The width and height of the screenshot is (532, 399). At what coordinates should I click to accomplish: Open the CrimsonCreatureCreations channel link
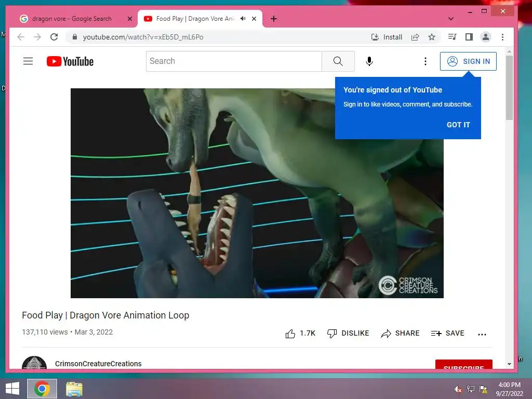click(x=98, y=363)
